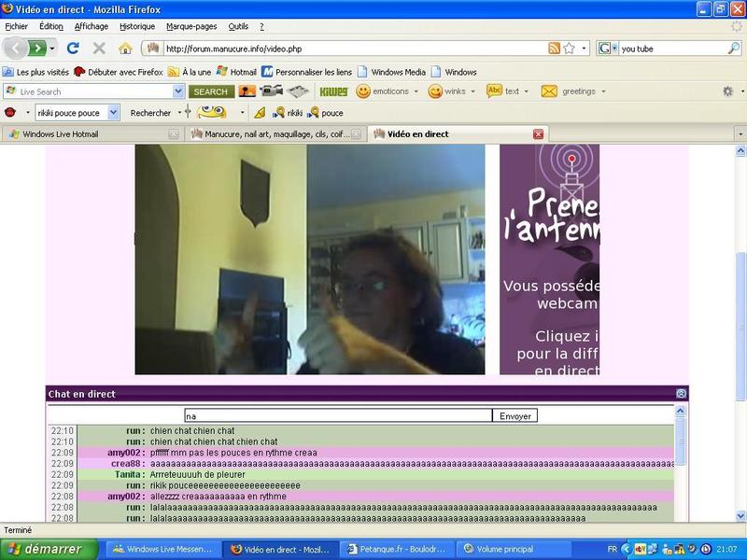
Task: Click the icon at right of Chat en direct header
Action: (681, 394)
